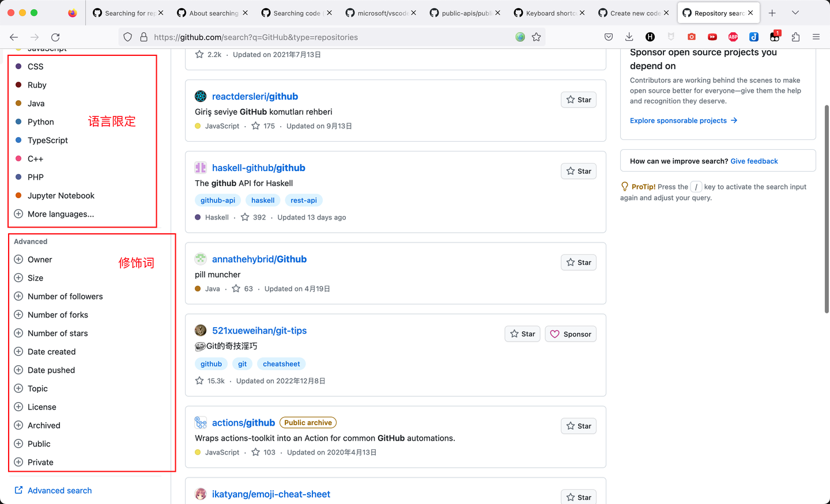Viewport: 830px width, 504px height.
Task: Star the actions/github repository
Action: 579,426
